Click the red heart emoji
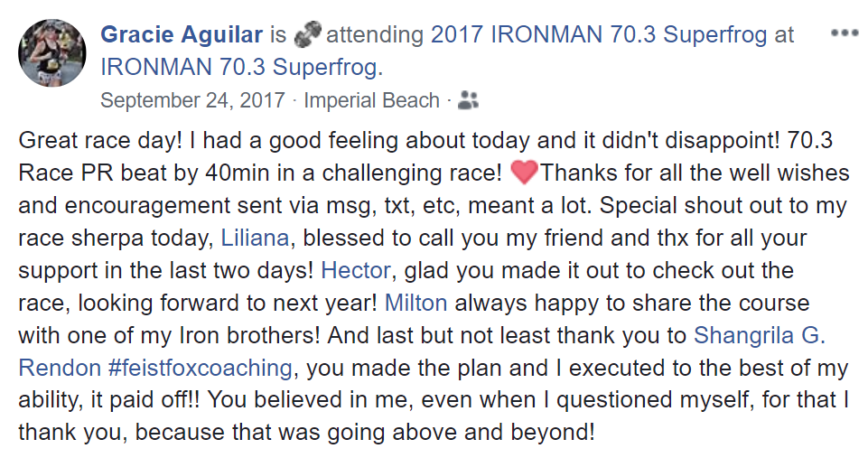Image resolution: width=868 pixels, height=458 pixels. pos(524,173)
